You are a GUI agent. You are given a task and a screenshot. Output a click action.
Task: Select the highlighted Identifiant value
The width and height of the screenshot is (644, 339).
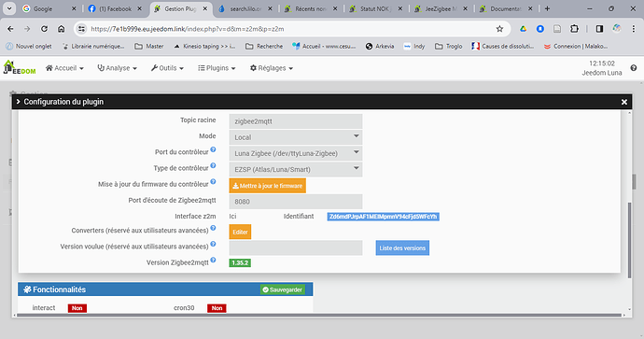click(x=384, y=217)
